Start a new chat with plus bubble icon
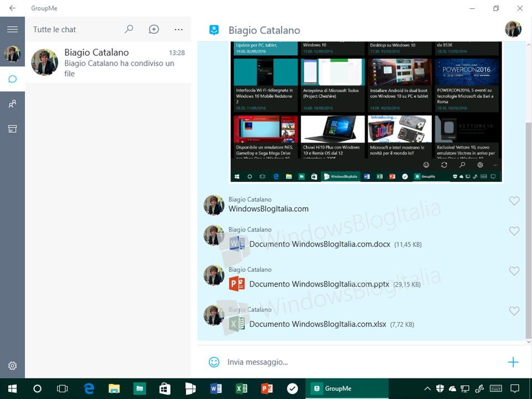Viewport: 532px width, 399px height. click(154, 29)
